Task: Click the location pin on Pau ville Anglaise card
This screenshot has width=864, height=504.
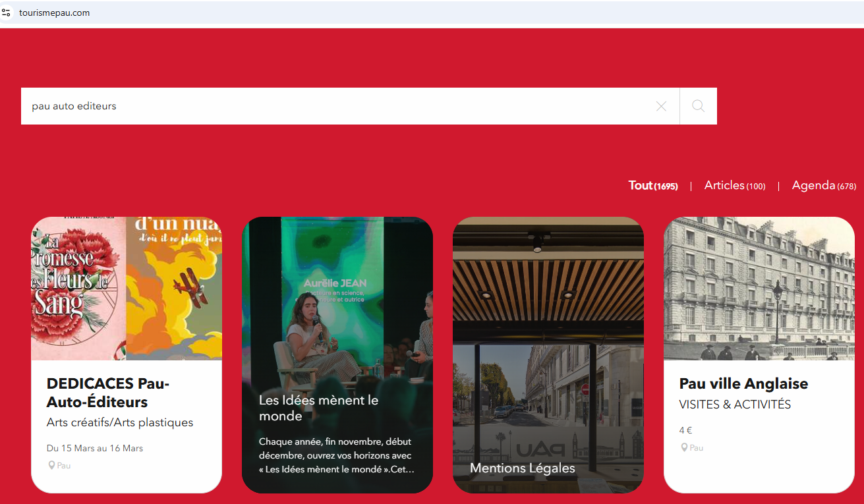Action: [684, 447]
